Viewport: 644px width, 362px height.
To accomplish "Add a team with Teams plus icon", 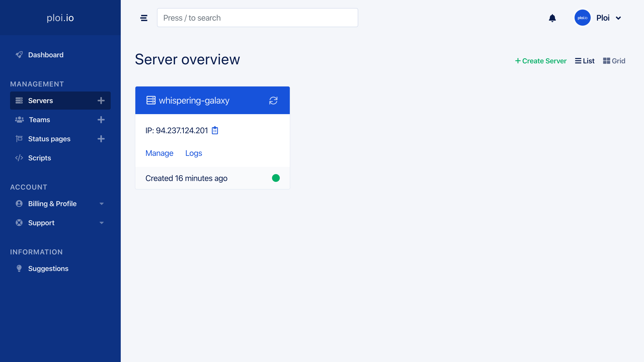I will [x=101, y=120].
